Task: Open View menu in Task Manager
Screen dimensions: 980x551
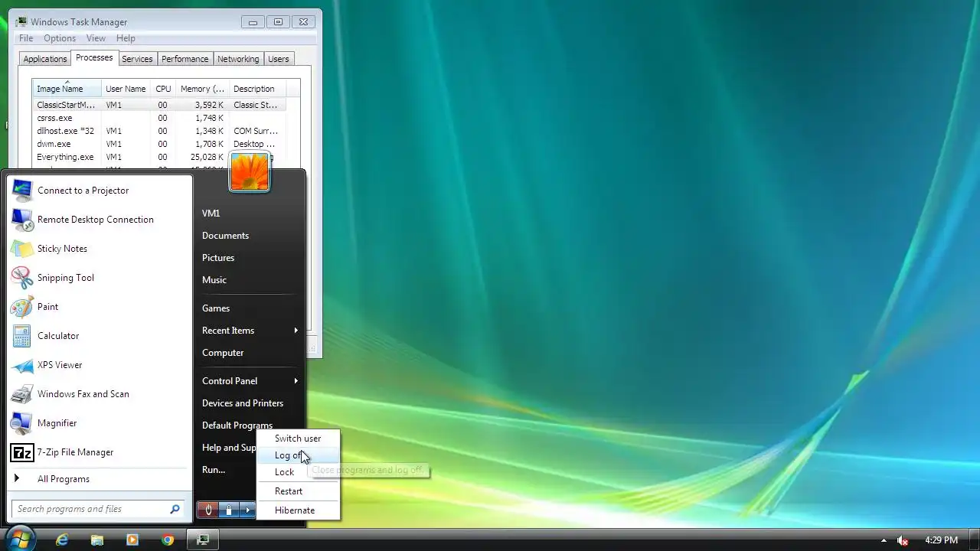Action: (96, 38)
